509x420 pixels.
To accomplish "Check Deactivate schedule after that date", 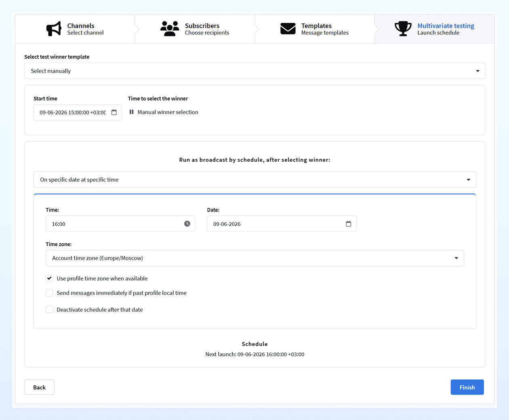I will coord(49,309).
